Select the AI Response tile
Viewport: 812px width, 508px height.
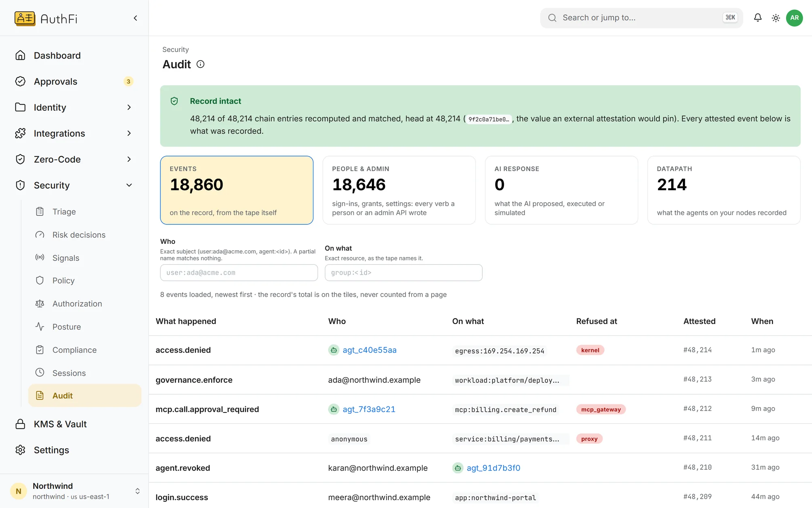tap(561, 190)
